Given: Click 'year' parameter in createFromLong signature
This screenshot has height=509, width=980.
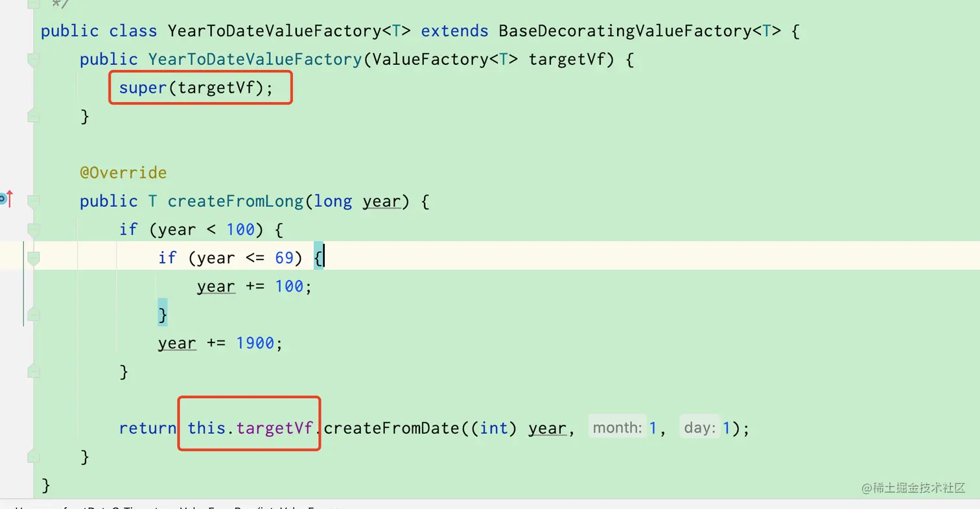Looking at the screenshot, I should click(x=382, y=202).
